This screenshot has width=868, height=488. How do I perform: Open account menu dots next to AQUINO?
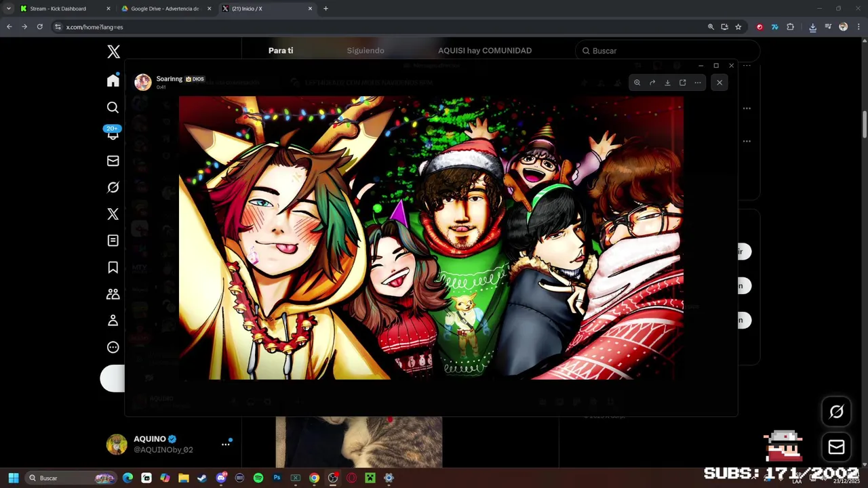point(226,445)
